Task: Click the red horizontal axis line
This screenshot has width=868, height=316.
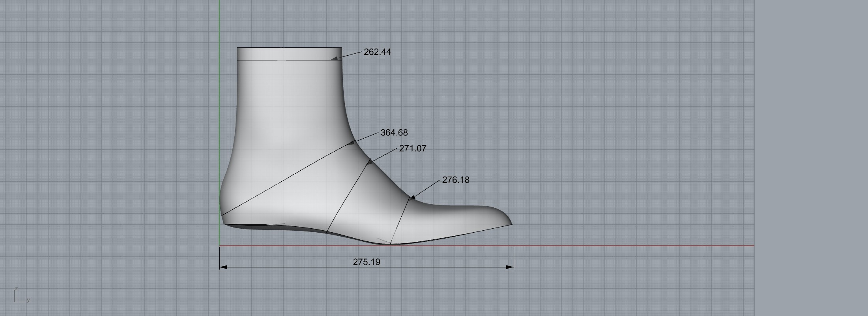Action: tap(631, 246)
